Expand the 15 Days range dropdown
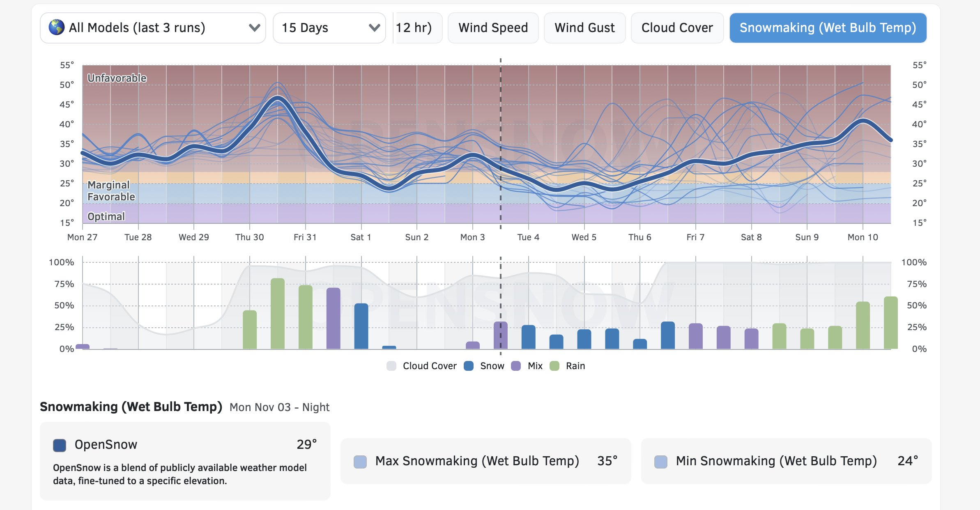 point(329,28)
